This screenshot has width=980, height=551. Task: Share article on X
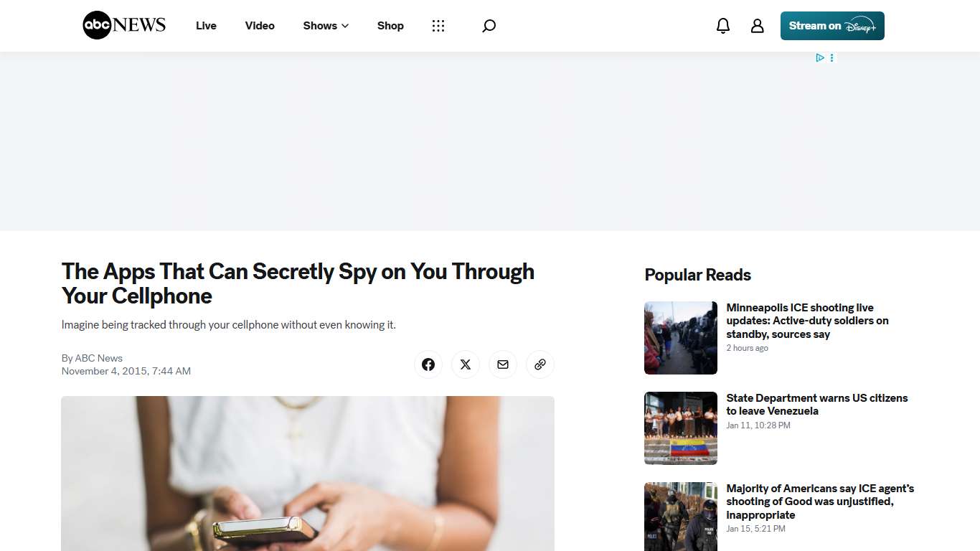[x=466, y=364]
